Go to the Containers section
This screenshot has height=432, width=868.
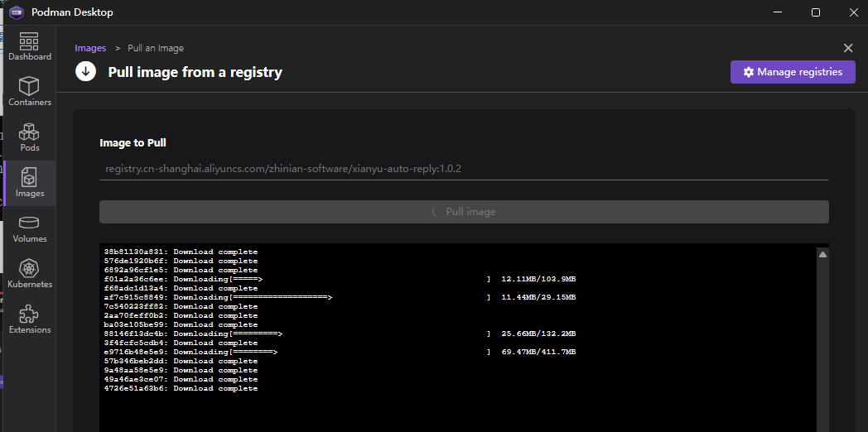coord(30,92)
